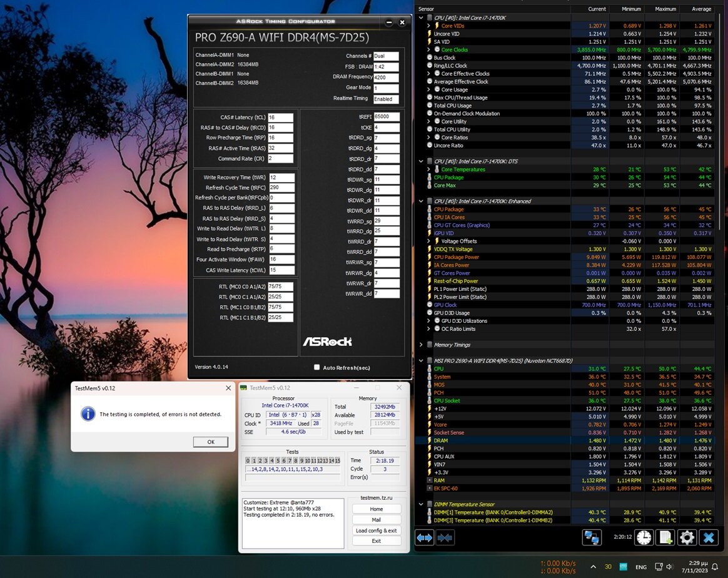
Task: Show hidden icons chevron in the system tray
Action: coord(593,566)
